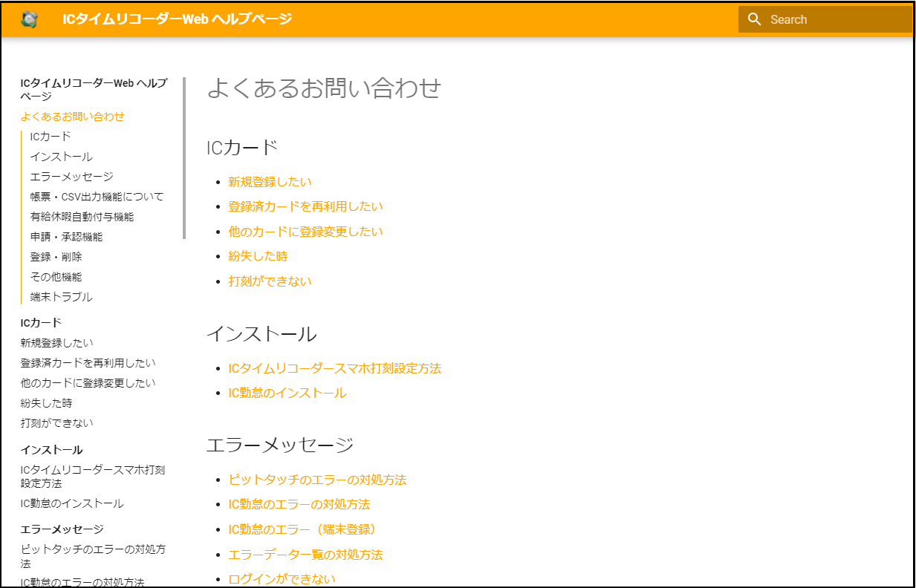Open main link 紛失した時
The image size is (916, 588).
[259, 256]
